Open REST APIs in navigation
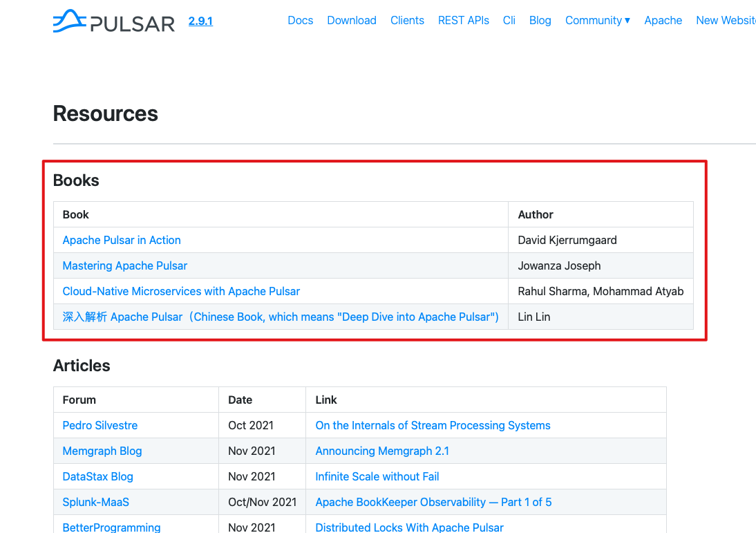 point(463,20)
